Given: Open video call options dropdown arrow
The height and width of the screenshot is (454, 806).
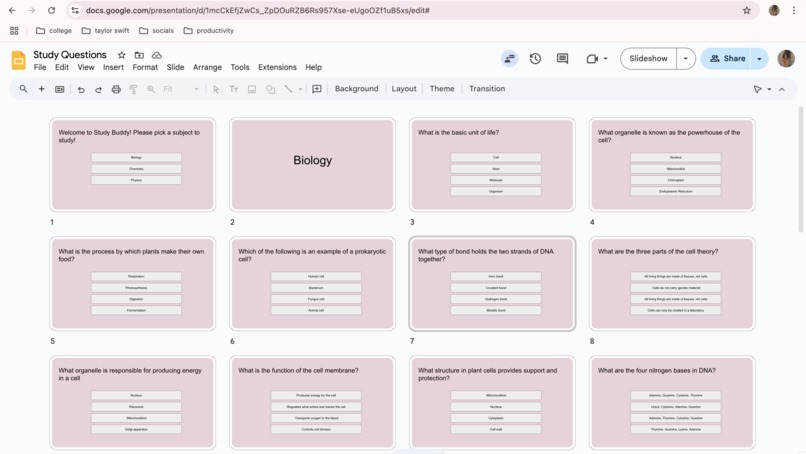Looking at the screenshot, I should (606, 59).
